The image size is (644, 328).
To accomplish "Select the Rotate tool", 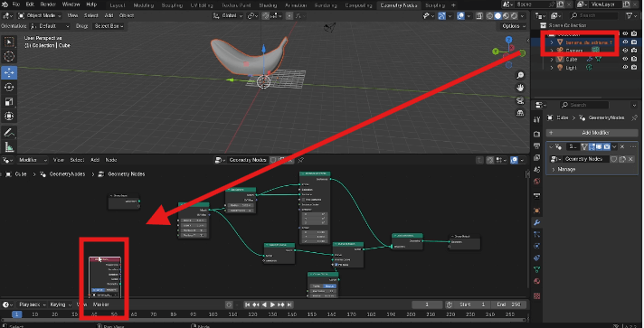I will [9, 88].
